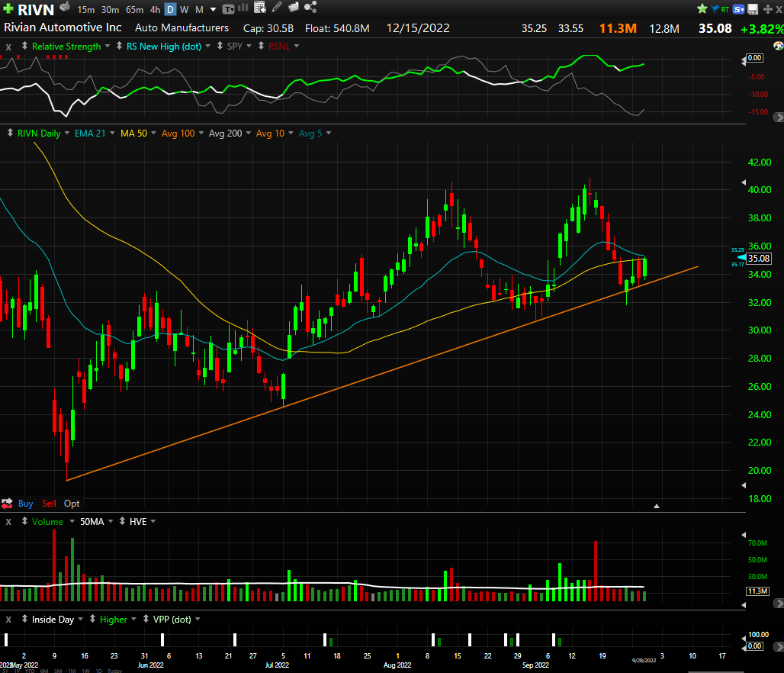Click the 35.08 price label on axis
This screenshot has width=784, height=673.
tap(759, 258)
